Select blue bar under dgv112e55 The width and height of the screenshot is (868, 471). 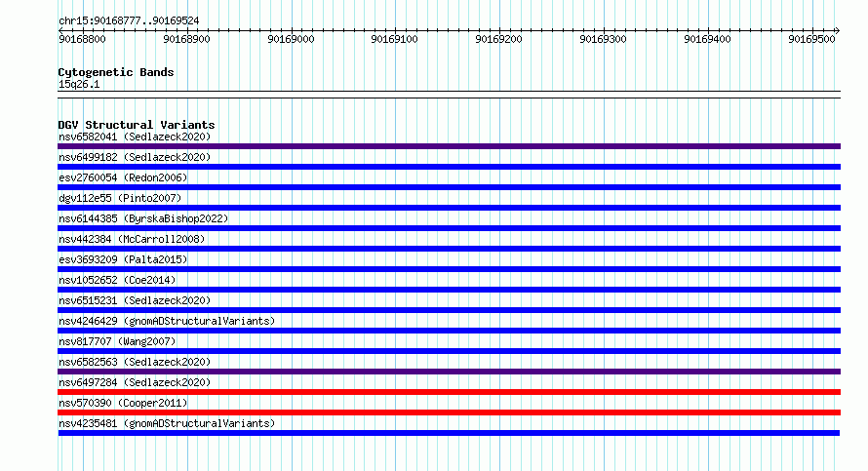pyautogui.click(x=449, y=208)
